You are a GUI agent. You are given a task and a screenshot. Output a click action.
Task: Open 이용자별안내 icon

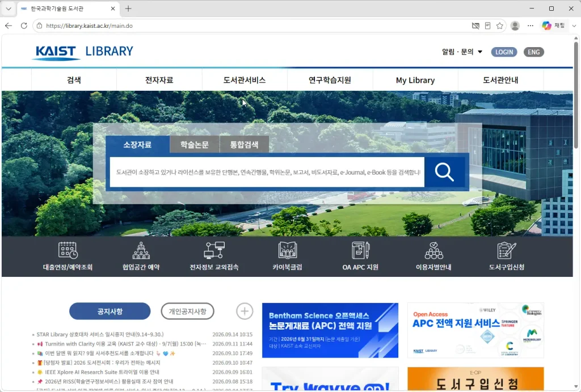coord(433,251)
